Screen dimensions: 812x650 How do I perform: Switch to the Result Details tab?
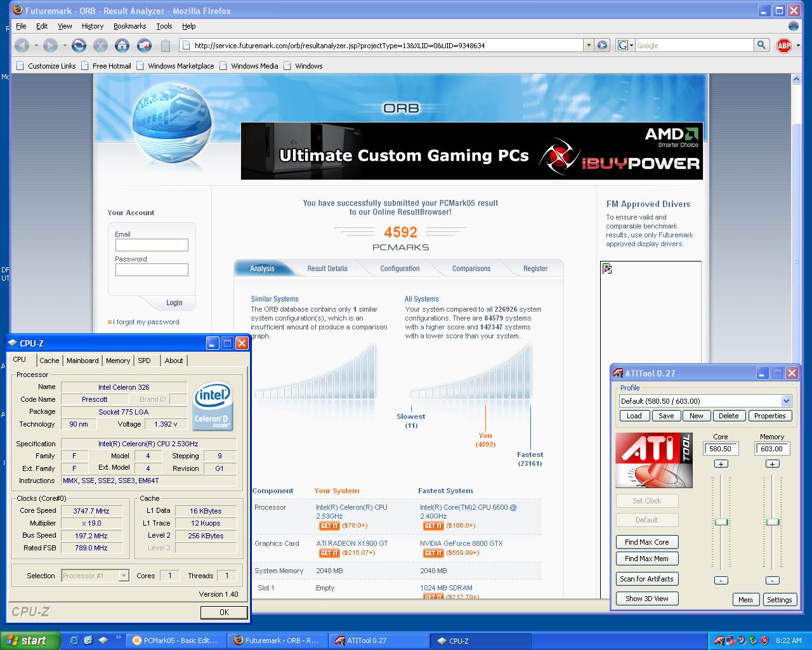click(x=327, y=269)
